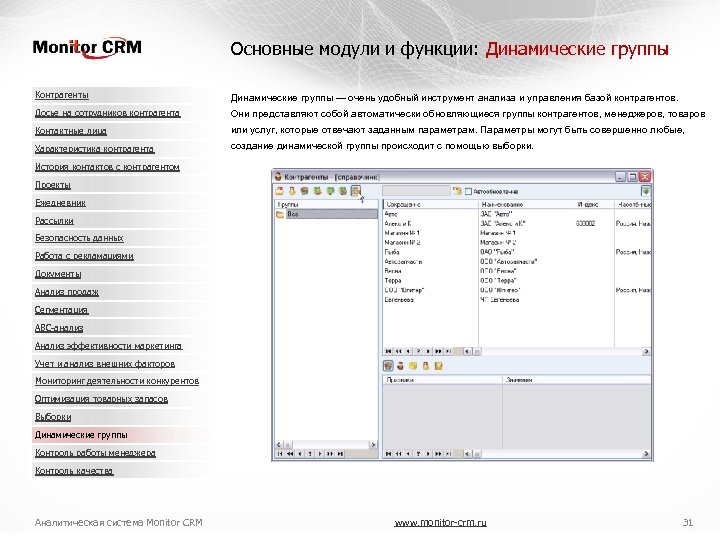Open Мониторинг деятельности конкурентов link
Viewport: 720px width, 540px height.
117,381
